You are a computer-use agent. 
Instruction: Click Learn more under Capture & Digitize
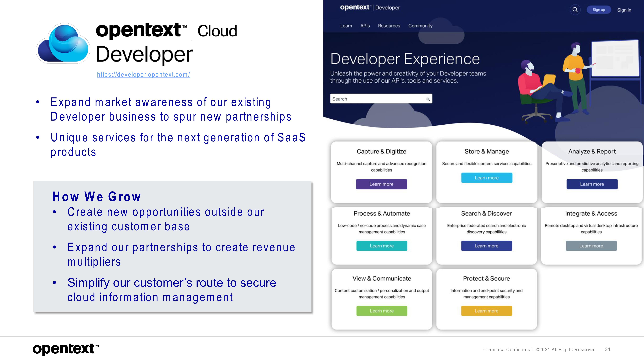point(382,184)
